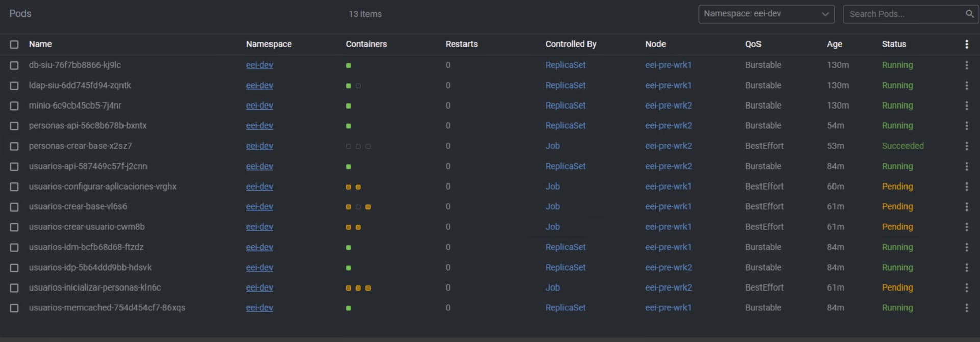The height and width of the screenshot is (342, 980).
Task: Sort by the Name column header
Action: pyautogui.click(x=40, y=44)
